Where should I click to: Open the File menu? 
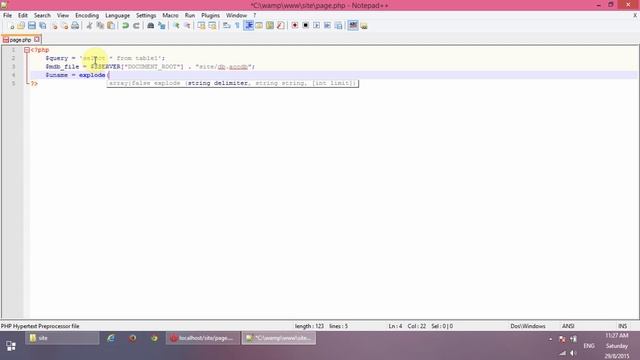point(7,15)
